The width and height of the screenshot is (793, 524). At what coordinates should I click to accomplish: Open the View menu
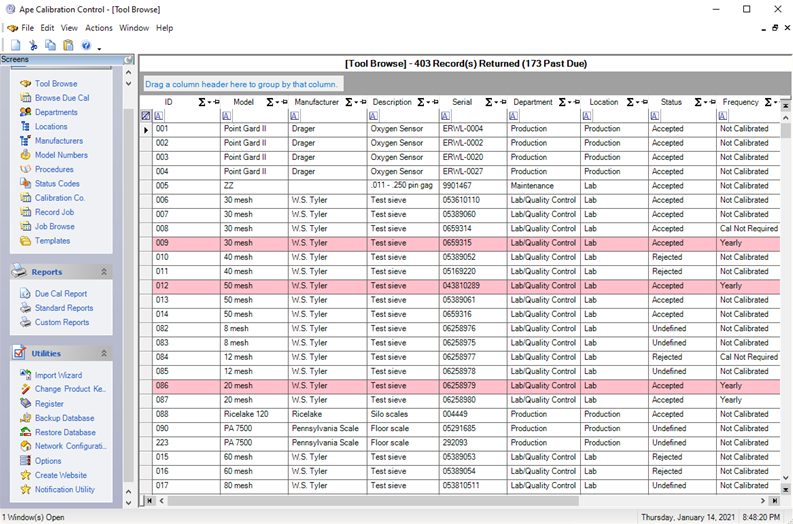pyautogui.click(x=69, y=28)
